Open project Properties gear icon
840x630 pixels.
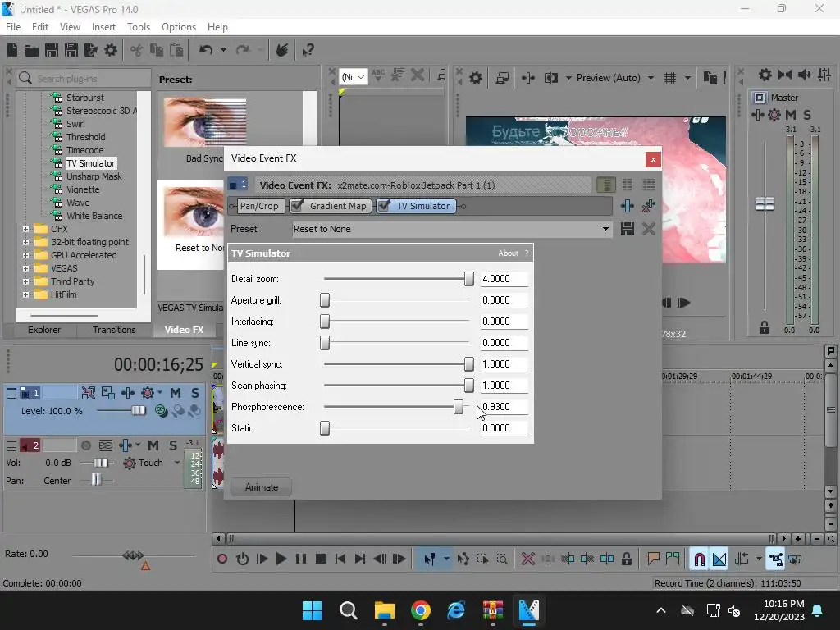[x=111, y=50]
